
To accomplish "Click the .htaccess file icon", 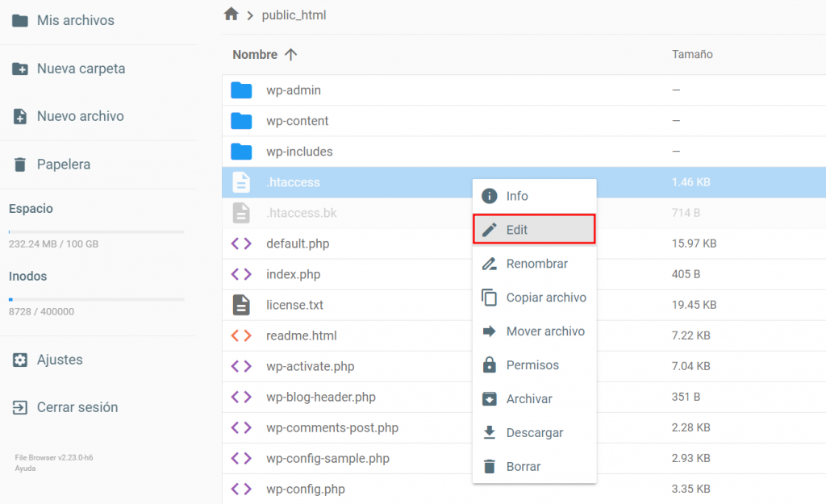I will (x=241, y=181).
